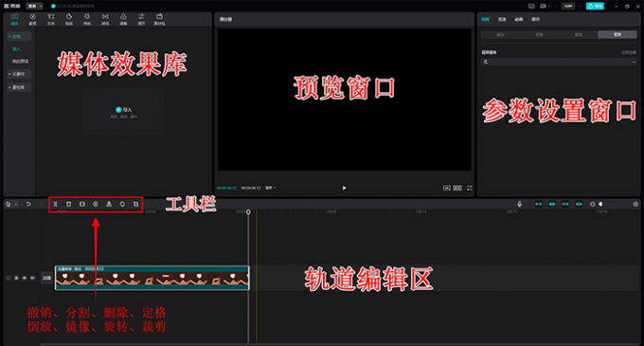Screen dimensions: 644x346
Task: Expand the pointer tool mode arrow
Action: pyautogui.click(x=16, y=204)
